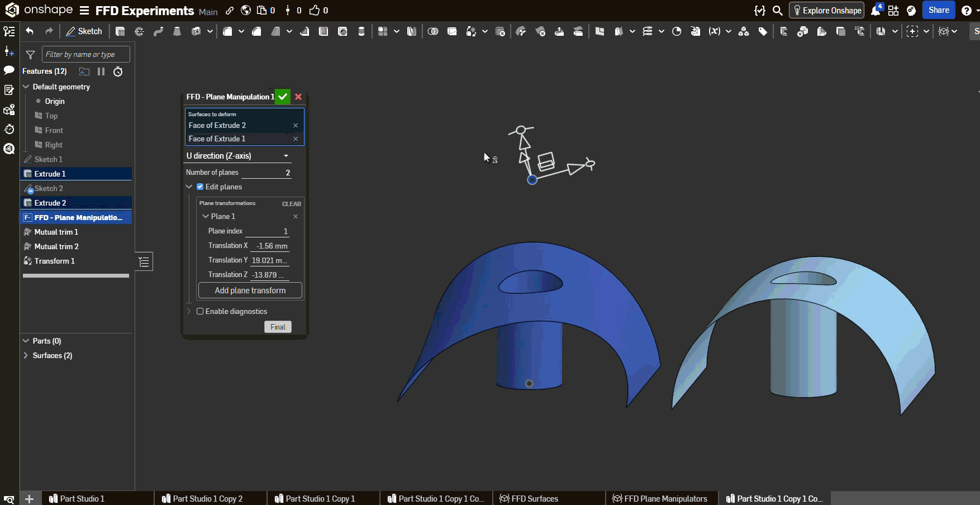
Task: Click the feature filter funnel icon
Action: [x=31, y=55]
